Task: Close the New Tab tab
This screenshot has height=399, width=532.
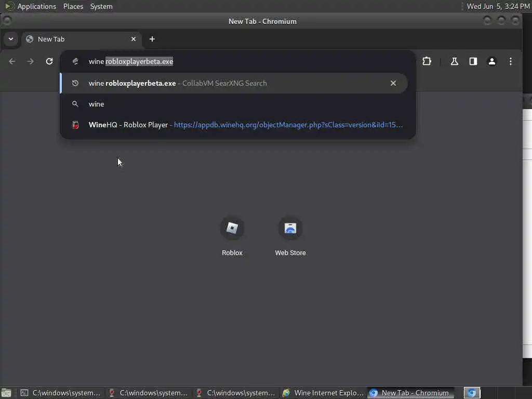Action: click(x=134, y=39)
